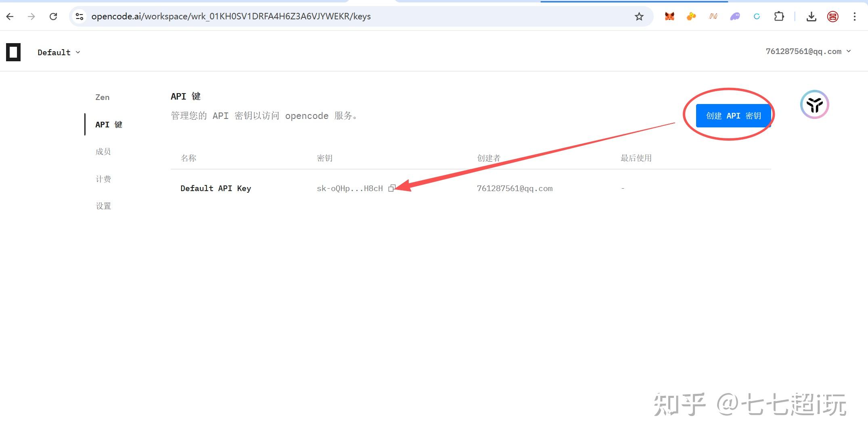Open the MetaMask fox extension
Viewport: 868px width, 439px height.
click(x=669, y=17)
